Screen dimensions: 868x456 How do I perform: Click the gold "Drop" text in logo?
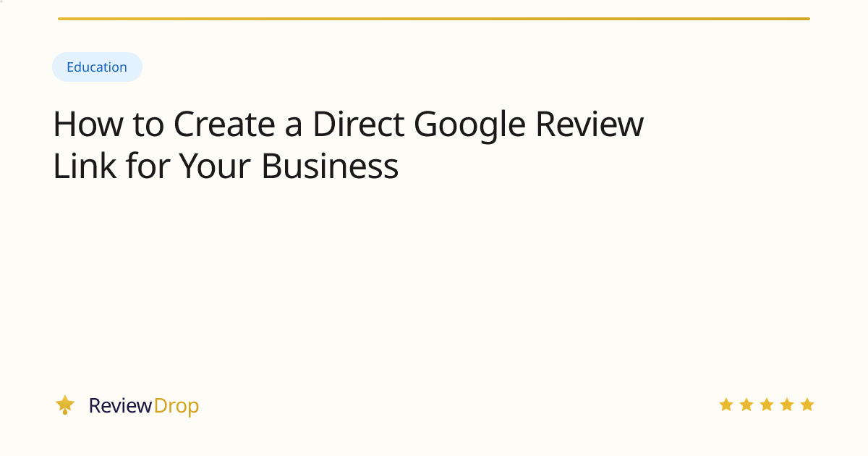[x=176, y=406]
